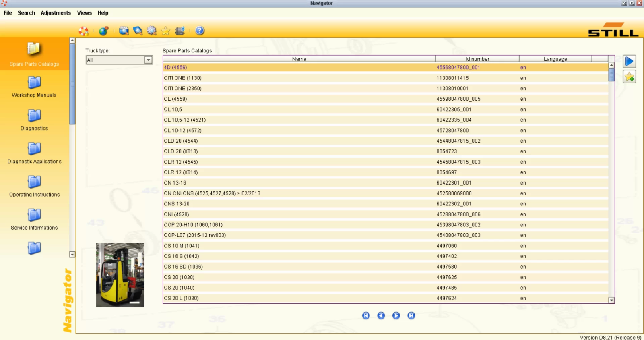Click catalog list scrollbar up arrow
Screen dimensions: 644x340
(x=611, y=65)
